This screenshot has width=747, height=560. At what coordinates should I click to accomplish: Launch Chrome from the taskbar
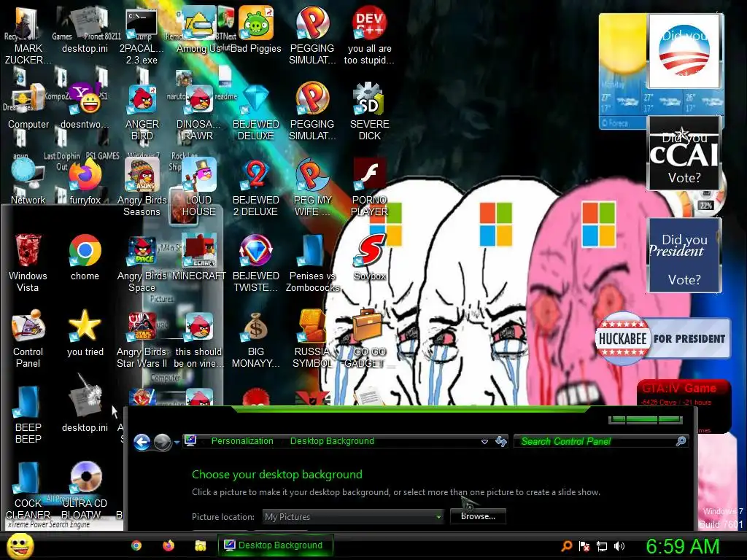(136, 545)
